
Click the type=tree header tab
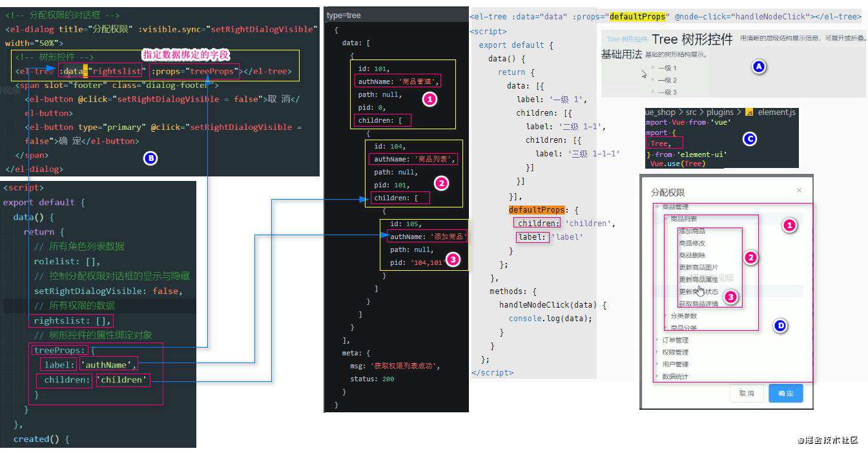[x=344, y=15]
